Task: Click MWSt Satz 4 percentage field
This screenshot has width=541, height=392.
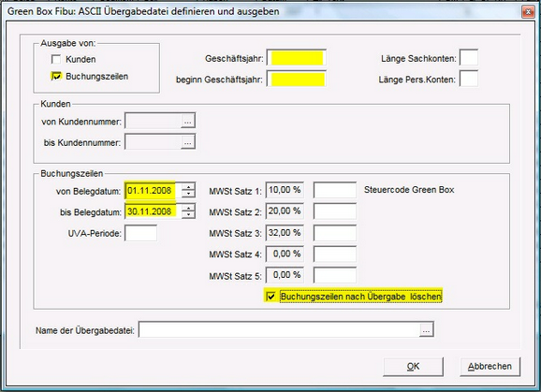Action: point(285,254)
